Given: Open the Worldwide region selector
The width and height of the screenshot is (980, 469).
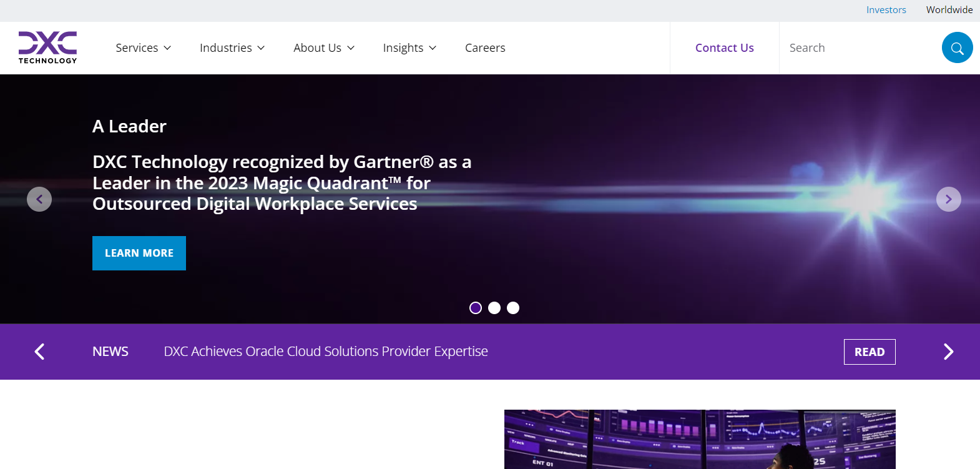Looking at the screenshot, I should 949,10.
